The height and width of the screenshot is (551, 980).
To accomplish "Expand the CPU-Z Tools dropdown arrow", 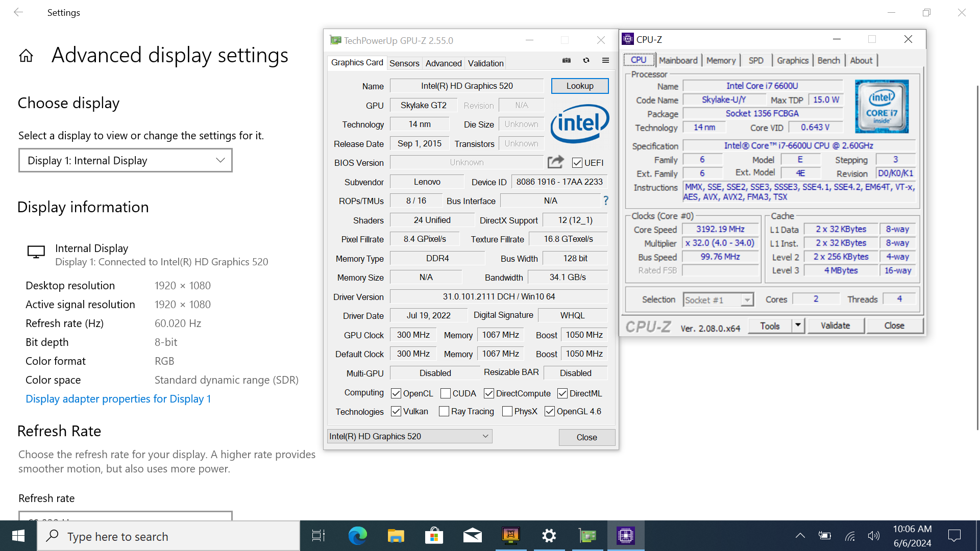I will 798,325.
